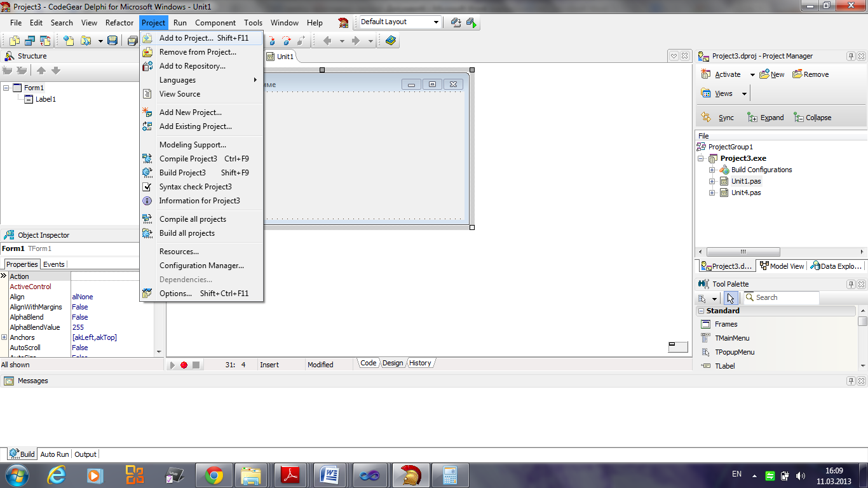The height and width of the screenshot is (488, 868).
Task: Click Remove button in Project Manager
Action: tap(811, 74)
